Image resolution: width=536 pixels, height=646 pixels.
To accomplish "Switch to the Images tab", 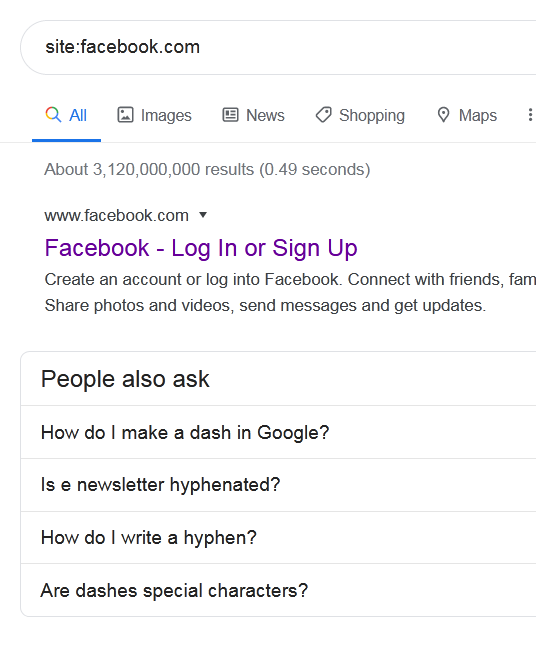I will coord(154,115).
